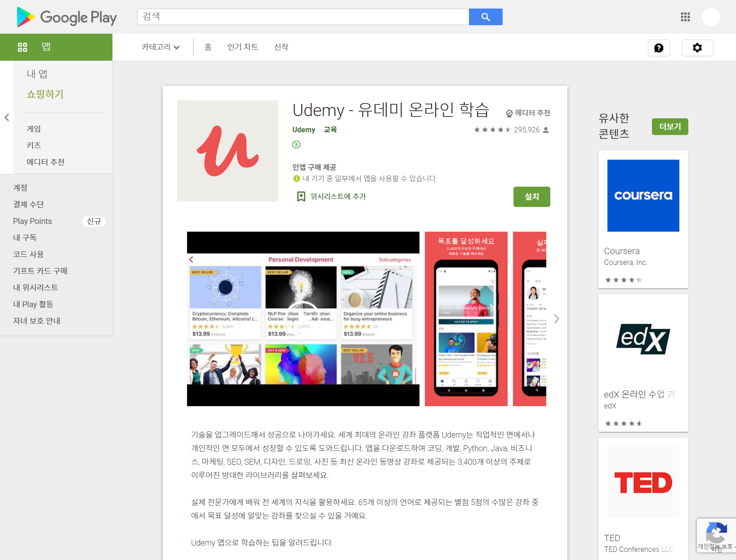Open the 목표를 달성하세요 screenshot

[466, 319]
